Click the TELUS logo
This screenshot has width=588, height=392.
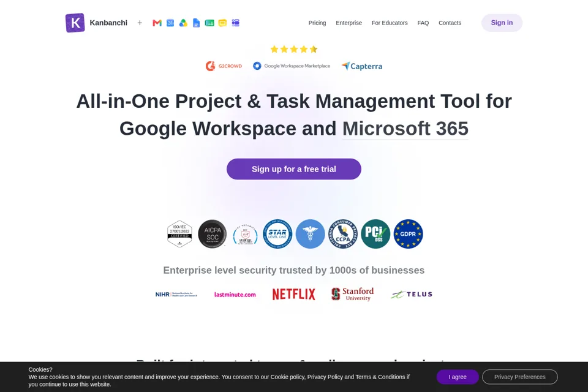(x=412, y=295)
